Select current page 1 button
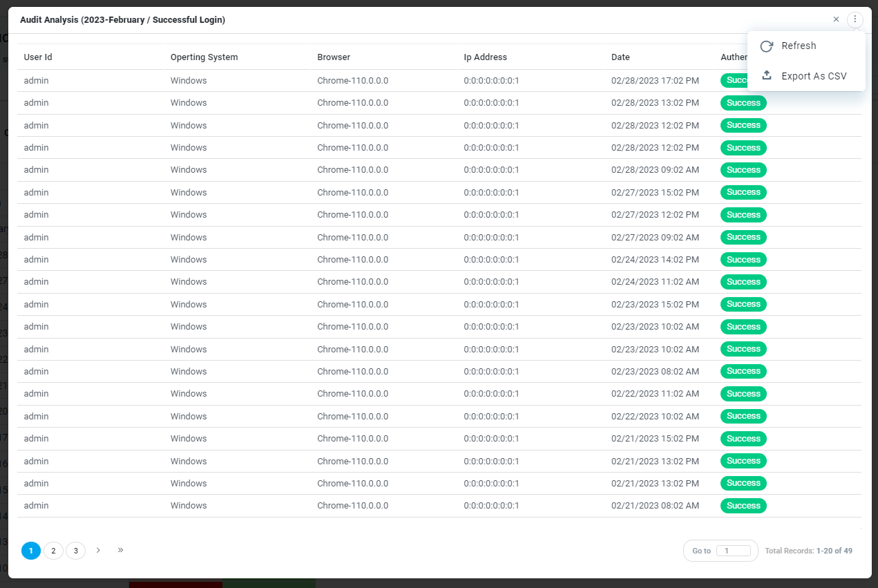The width and height of the screenshot is (878, 588). [x=31, y=551]
